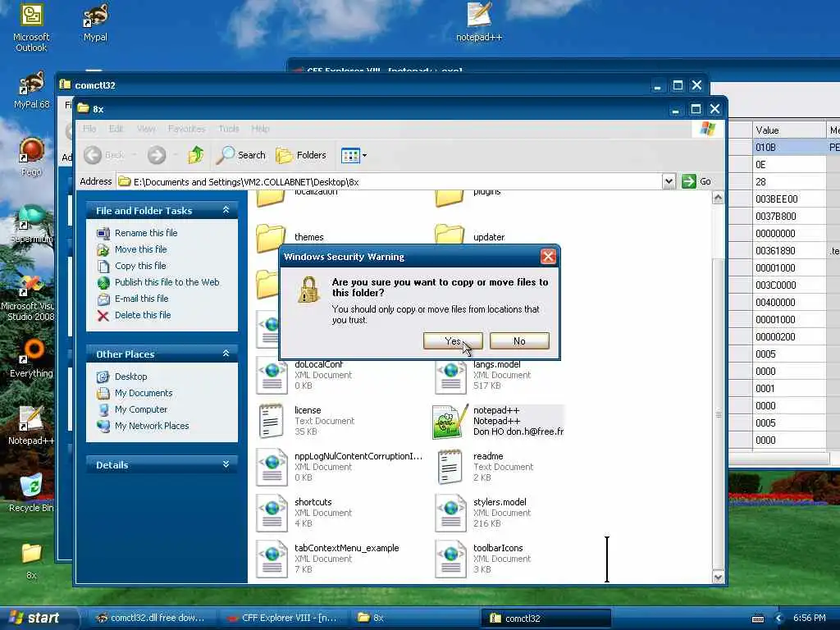Click the file list scroll up arrow
This screenshot has height=630, width=840.
tap(718, 199)
